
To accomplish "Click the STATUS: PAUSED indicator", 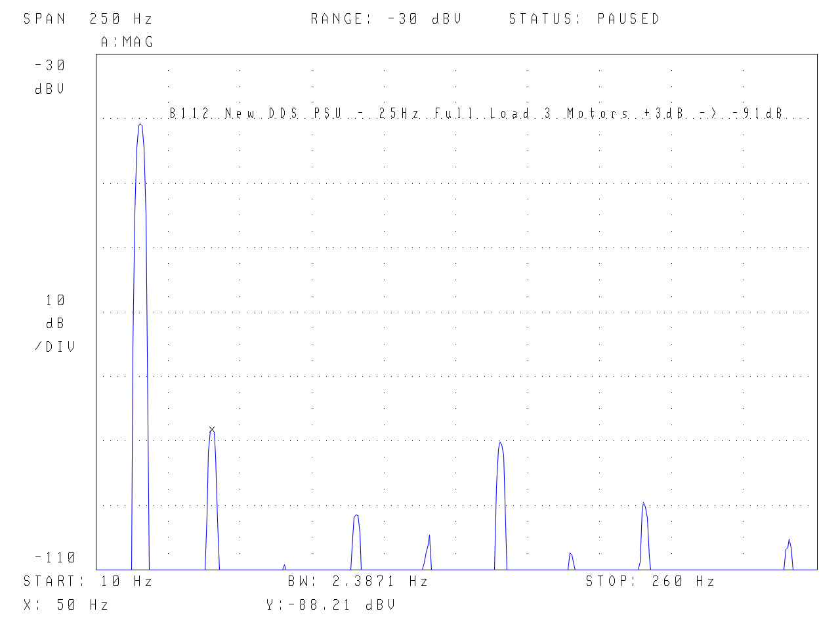I will pos(584,19).
